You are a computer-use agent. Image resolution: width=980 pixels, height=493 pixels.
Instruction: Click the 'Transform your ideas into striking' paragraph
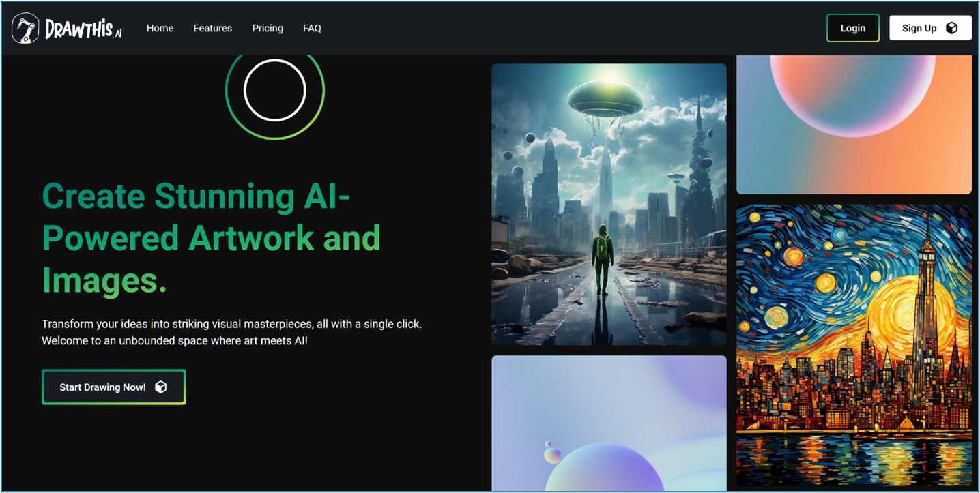pyautogui.click(x=232, y=332)
